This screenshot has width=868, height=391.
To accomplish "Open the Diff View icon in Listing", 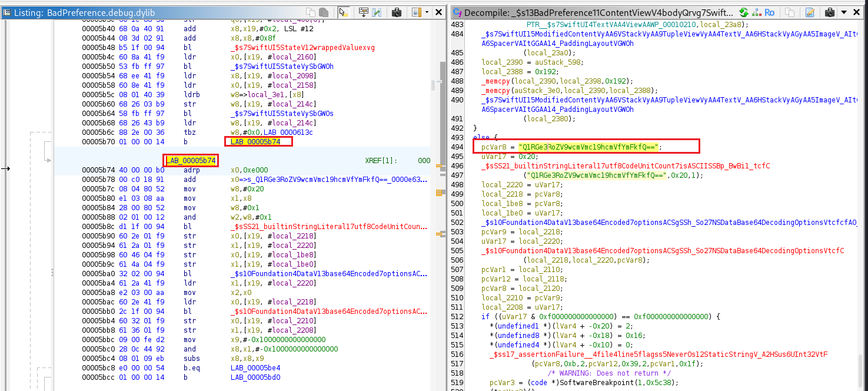I will pyautogui.click(x=376, y=12).
